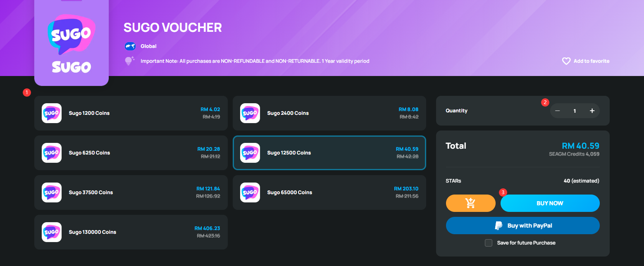Click the struck-through RM 211.56 price

[407, 196]
